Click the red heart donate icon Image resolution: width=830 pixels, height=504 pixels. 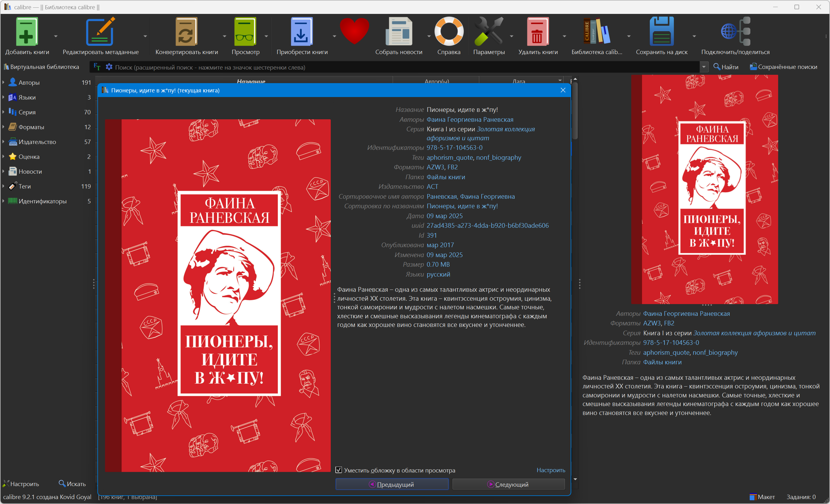click(354, 31)
